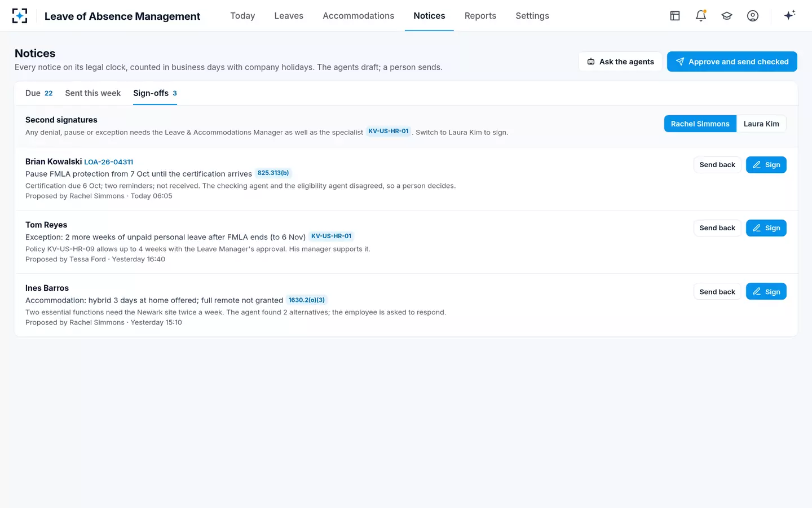The width and height of the screenshot is (812, 508).
Task: Open the Reports tab
Action: click(x=480, y=16)
